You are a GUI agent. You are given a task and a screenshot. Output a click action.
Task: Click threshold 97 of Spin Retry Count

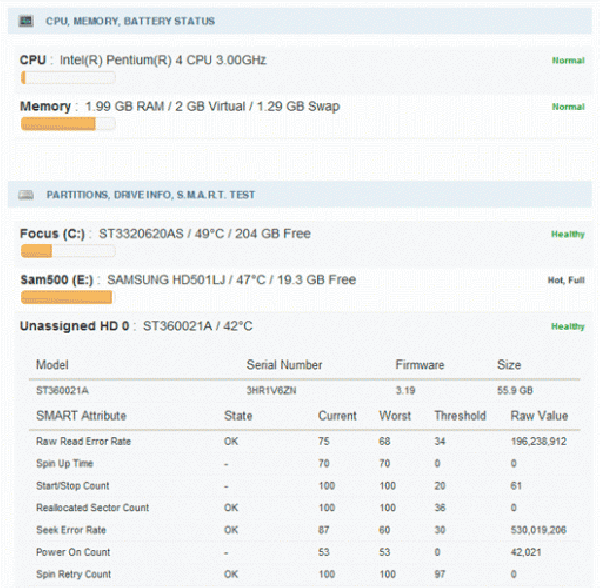440,574
